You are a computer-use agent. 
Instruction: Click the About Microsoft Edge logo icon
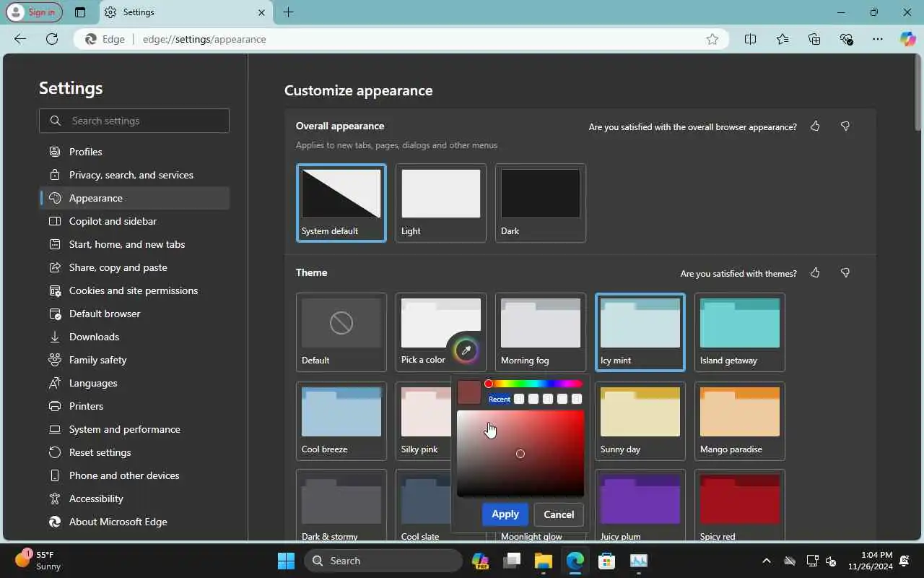tap(55, 522)
